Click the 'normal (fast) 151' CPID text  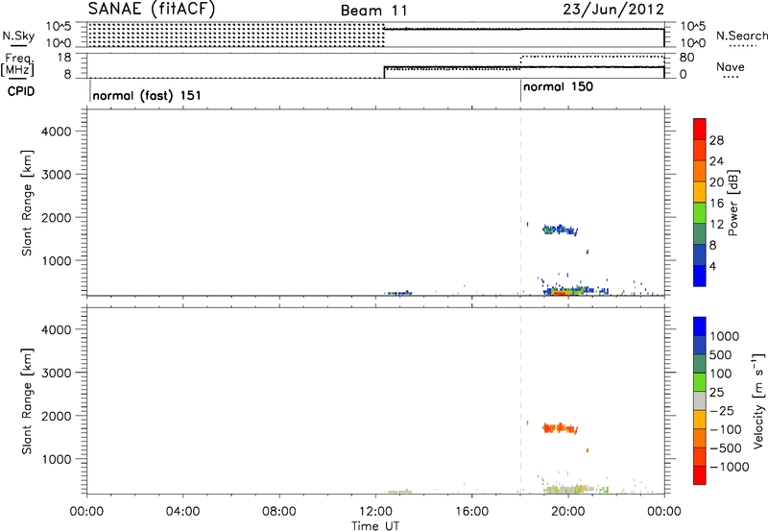pos(147,95)
